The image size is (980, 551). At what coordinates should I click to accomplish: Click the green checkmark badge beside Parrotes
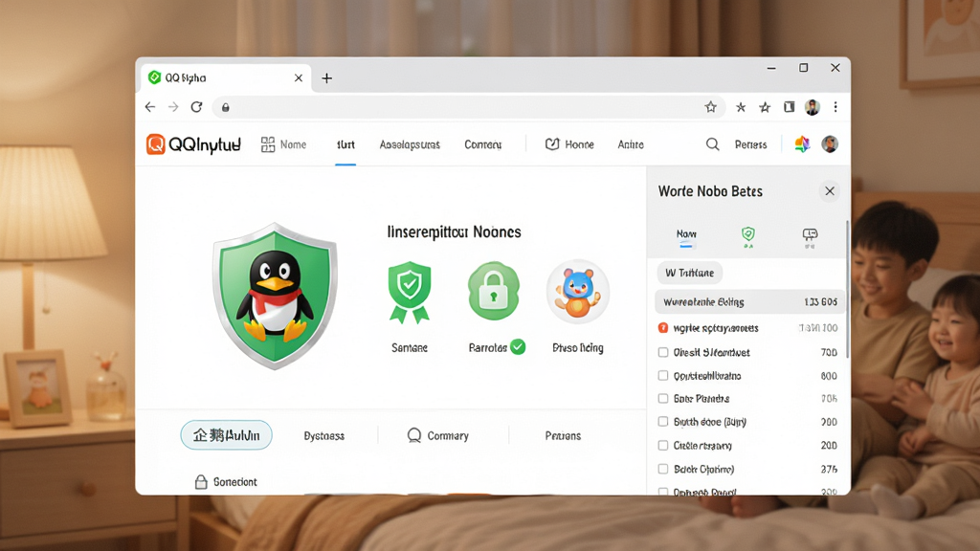518,346
